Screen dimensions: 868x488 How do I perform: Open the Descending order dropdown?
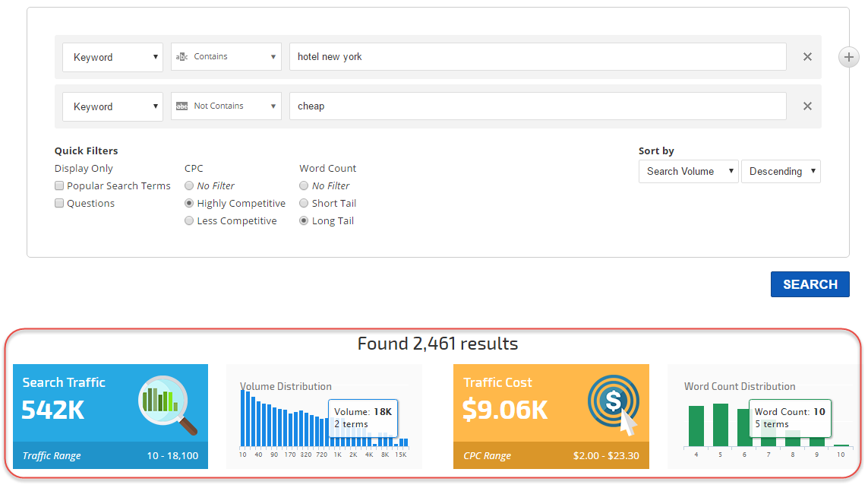[781, 172]
